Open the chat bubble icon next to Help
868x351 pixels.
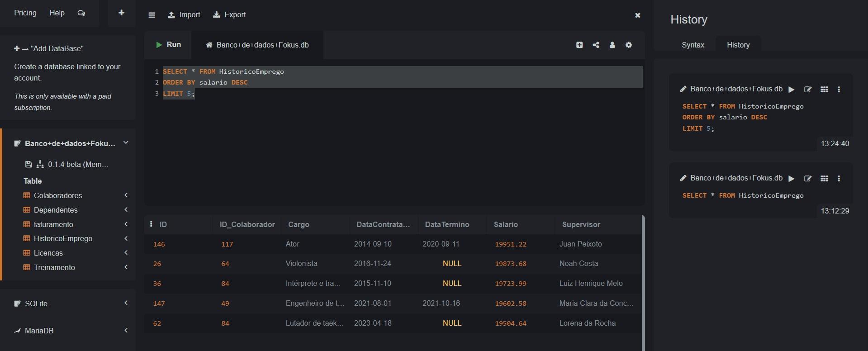(x=81, y=13)
